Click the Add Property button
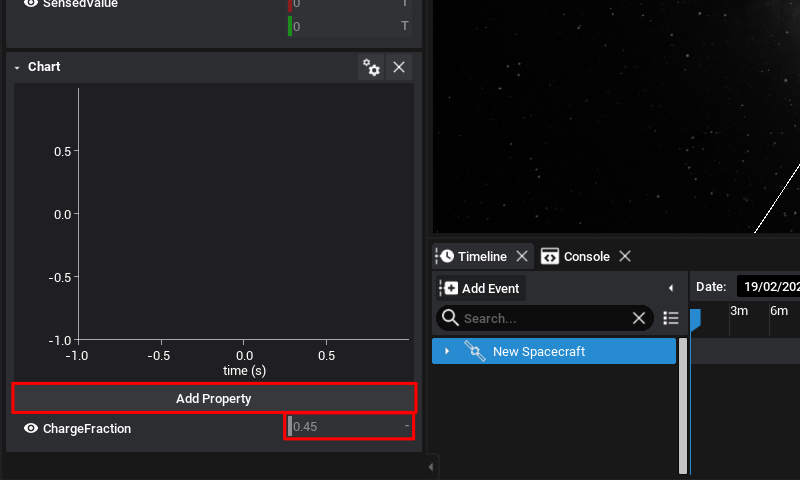The image size is (800, 480). [214, 398]
